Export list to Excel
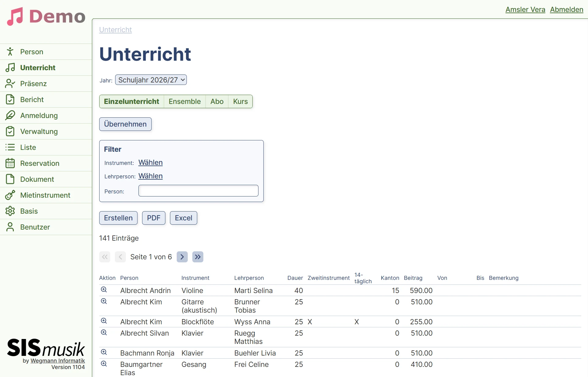The image size is (588, 377). [183, 218]
